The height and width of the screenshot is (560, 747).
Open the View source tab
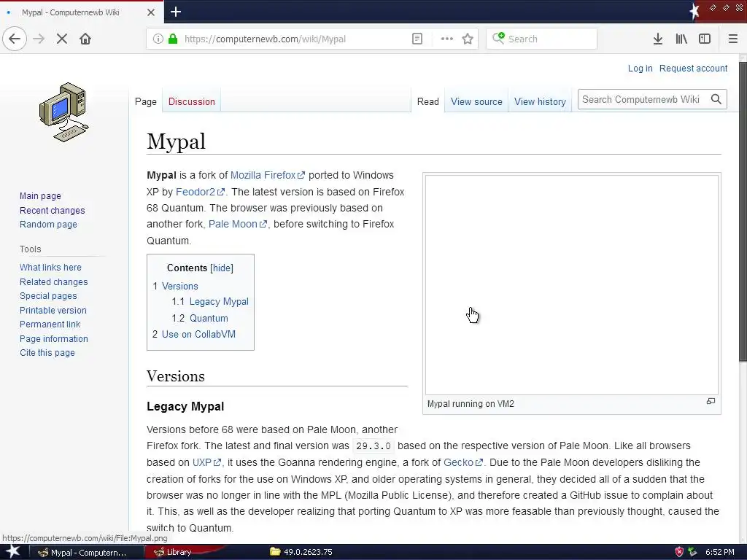pyautogui.click(x=476, y=101)
